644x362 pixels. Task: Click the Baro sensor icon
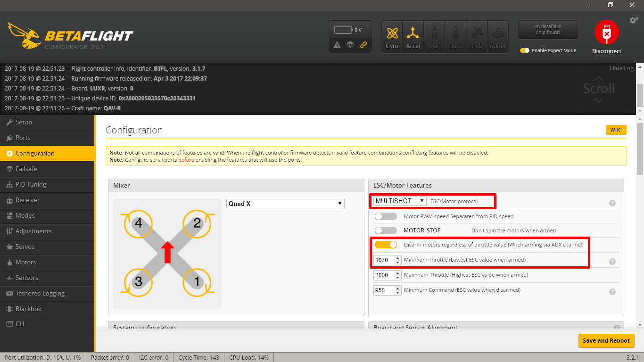point(455,37)
